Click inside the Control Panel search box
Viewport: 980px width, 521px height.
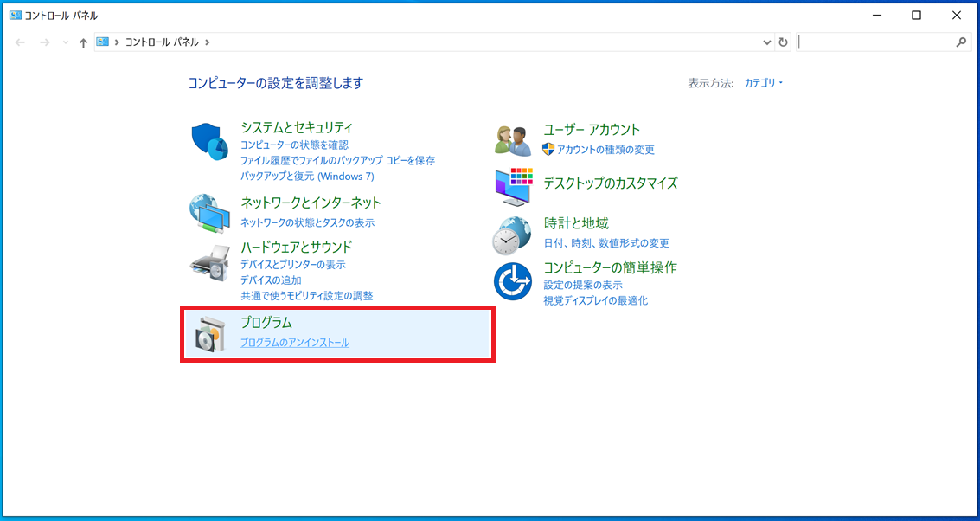875,42
